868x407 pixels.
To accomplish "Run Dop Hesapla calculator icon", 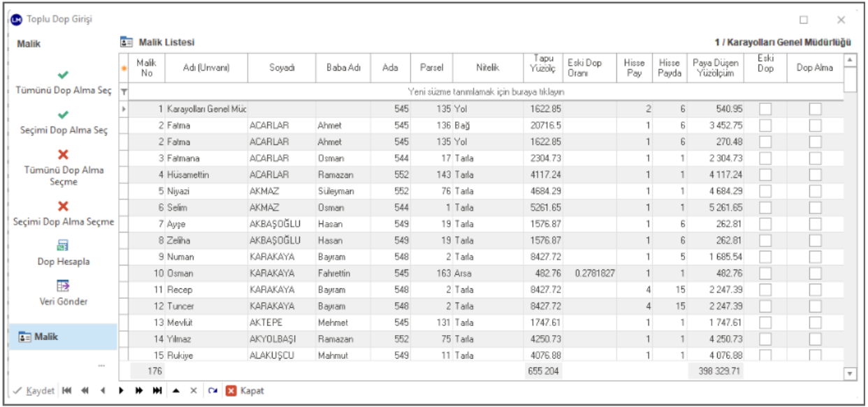I will tap(63, 246).
